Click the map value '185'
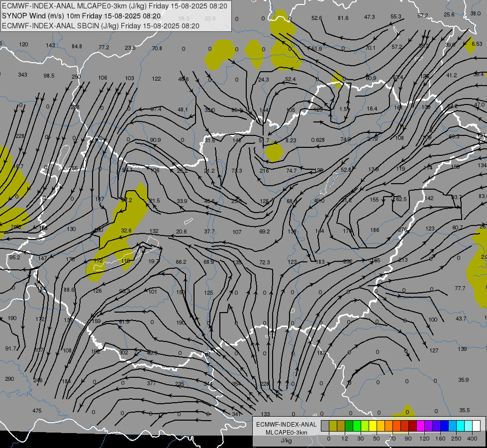The image size is (487, 448). [x=321, y=353]
